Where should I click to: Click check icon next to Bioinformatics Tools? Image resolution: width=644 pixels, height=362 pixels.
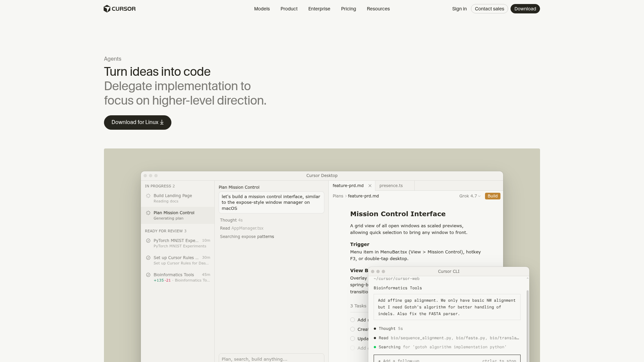tap(148, 275)
